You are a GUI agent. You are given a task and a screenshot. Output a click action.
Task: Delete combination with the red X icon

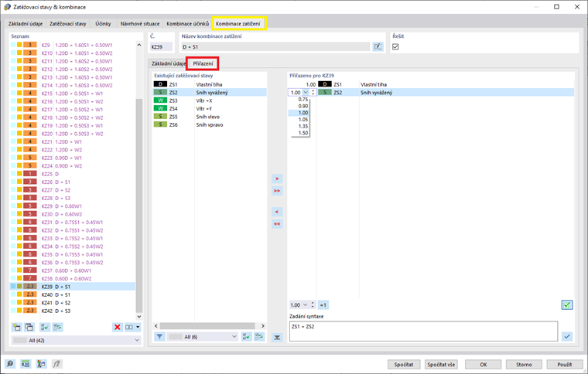118,327
